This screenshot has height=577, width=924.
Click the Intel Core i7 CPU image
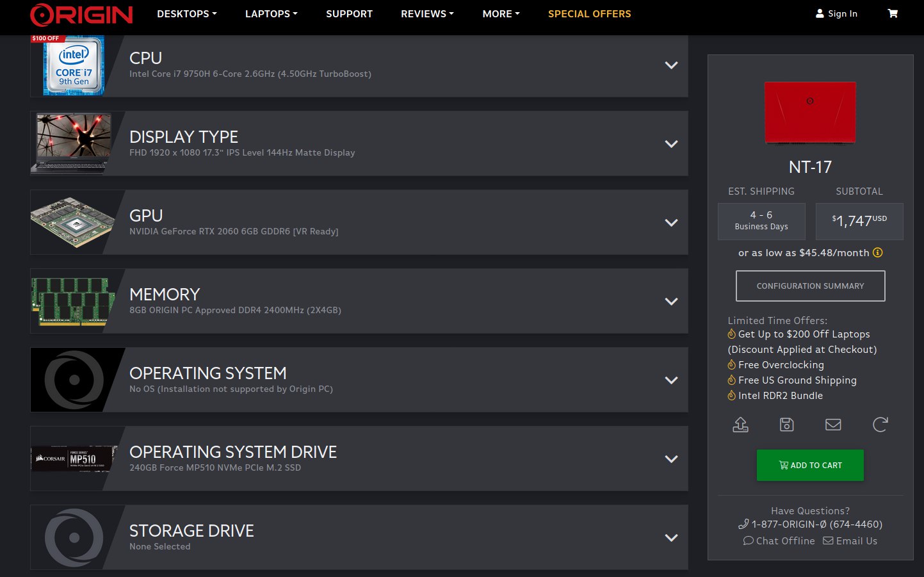coord(74,67)
